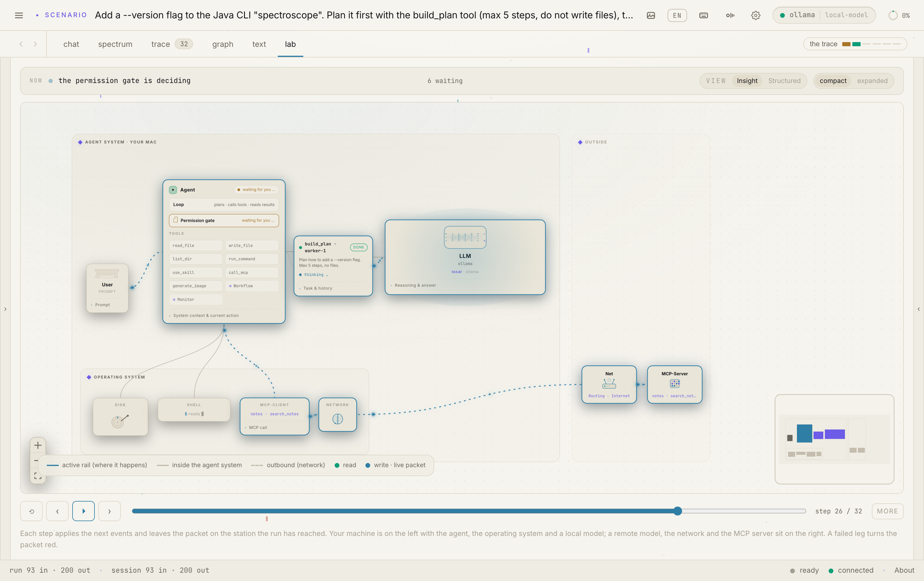
Task: Switch layout to expanded
Action: click(x=872, y=81)
